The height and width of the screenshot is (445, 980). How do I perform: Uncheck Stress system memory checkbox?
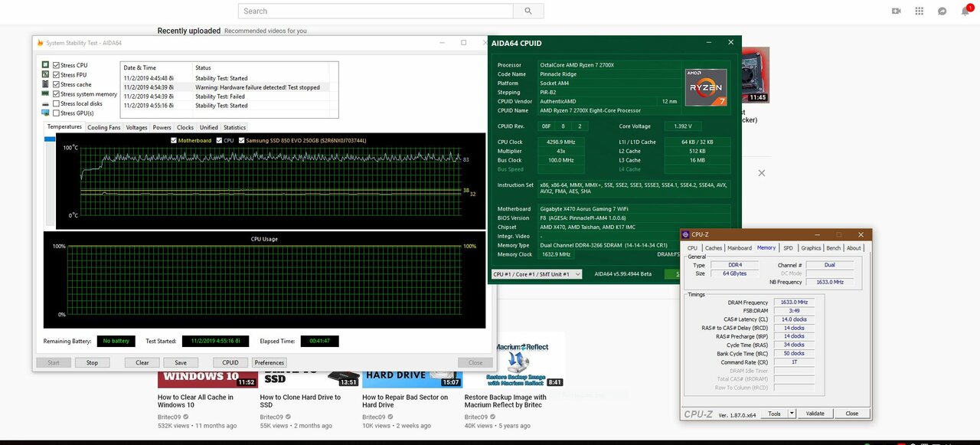pyautogui.click(x=57, y=94)
